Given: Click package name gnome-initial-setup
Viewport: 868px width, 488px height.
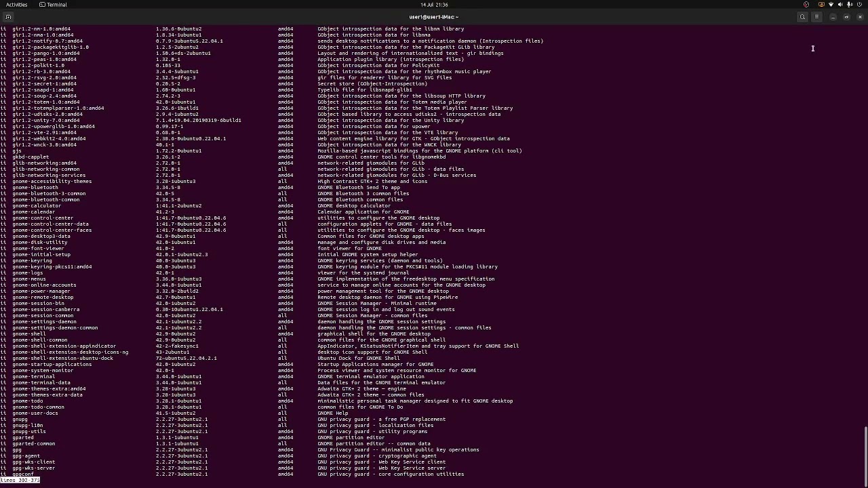Looking at the screenshot, I should (x=41, y=255).
